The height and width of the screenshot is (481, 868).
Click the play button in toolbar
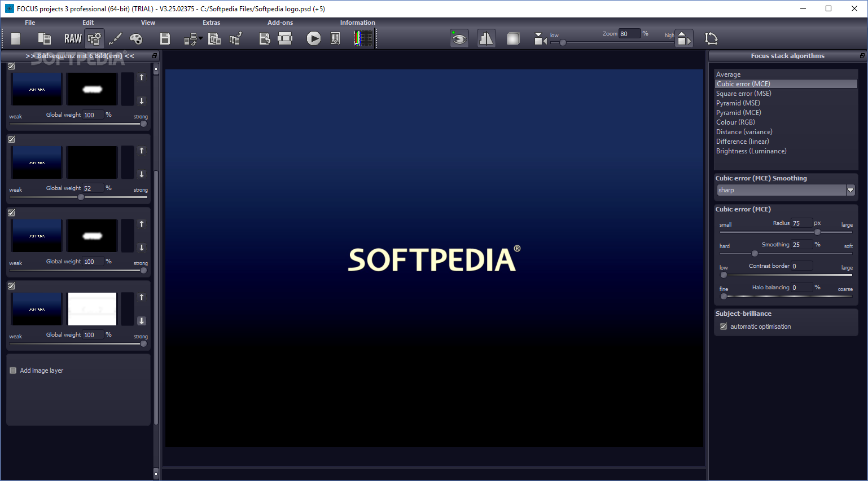click(x=314, y=38)
